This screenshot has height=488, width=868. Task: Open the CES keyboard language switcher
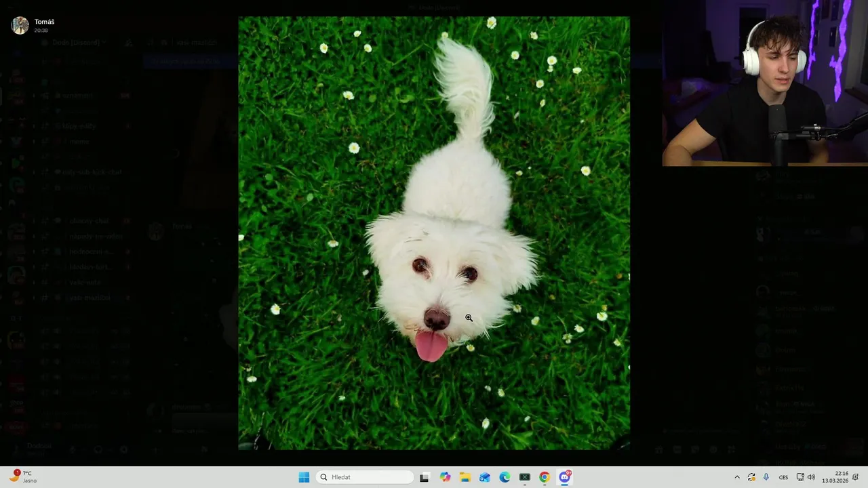coord(783,477)
